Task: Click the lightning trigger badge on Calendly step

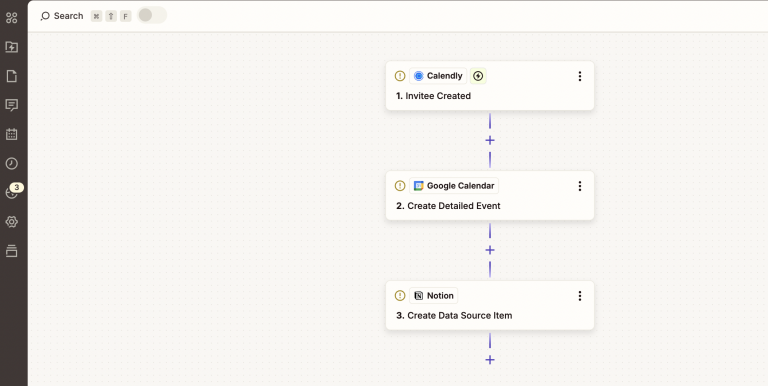Action: click(x=478, y=76)
